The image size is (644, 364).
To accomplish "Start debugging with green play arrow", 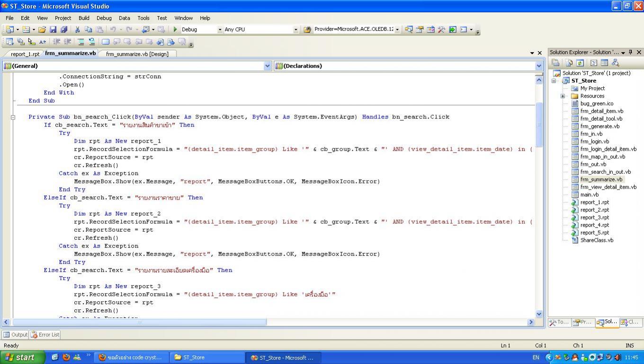I will (175, 29).
